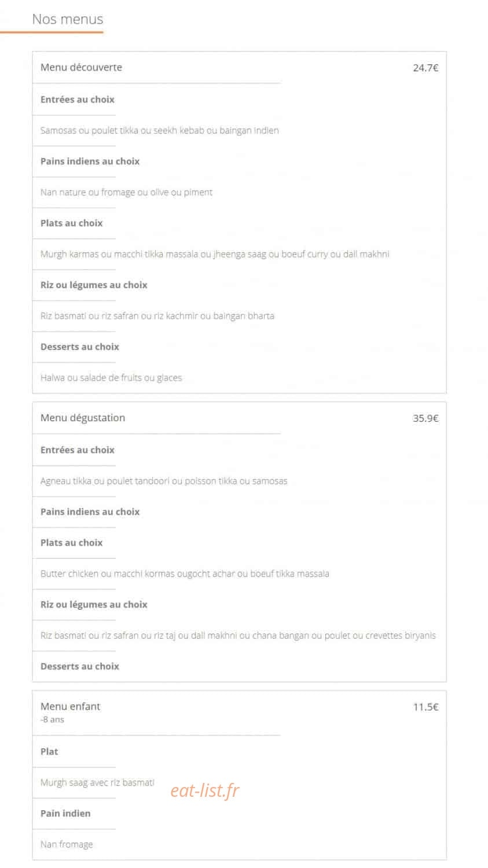Viewport: 488px width, 868px height.
Task: Click Riz basmati ou riz kachmir line
Action: pos(157,316)
